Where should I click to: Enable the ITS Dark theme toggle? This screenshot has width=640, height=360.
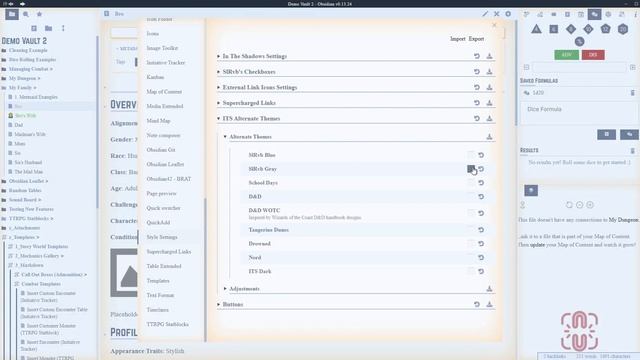(x=471, y=271)
